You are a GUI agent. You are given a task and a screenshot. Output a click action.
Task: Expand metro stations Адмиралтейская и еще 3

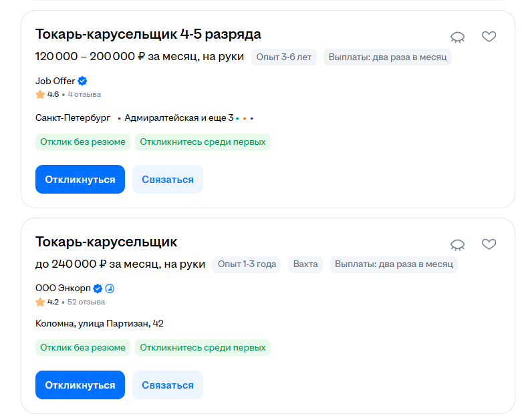point(179,118)
